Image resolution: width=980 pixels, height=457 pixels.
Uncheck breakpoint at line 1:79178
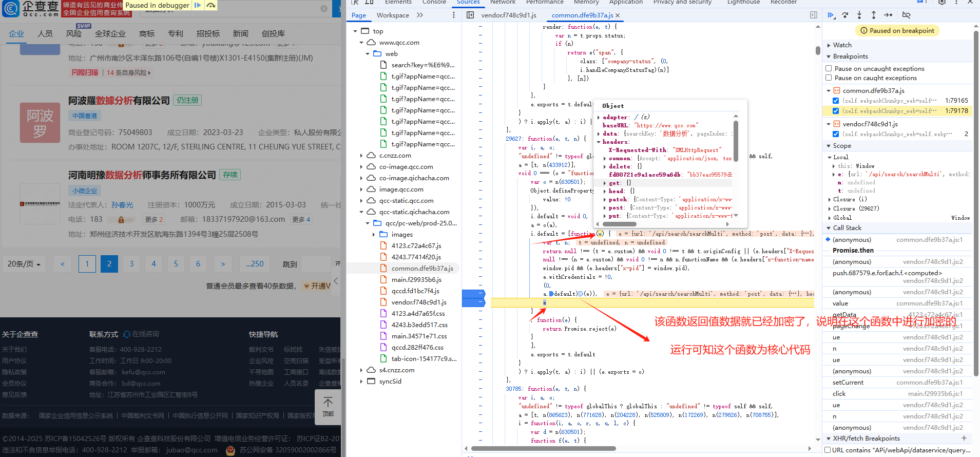tap(836, 111)
